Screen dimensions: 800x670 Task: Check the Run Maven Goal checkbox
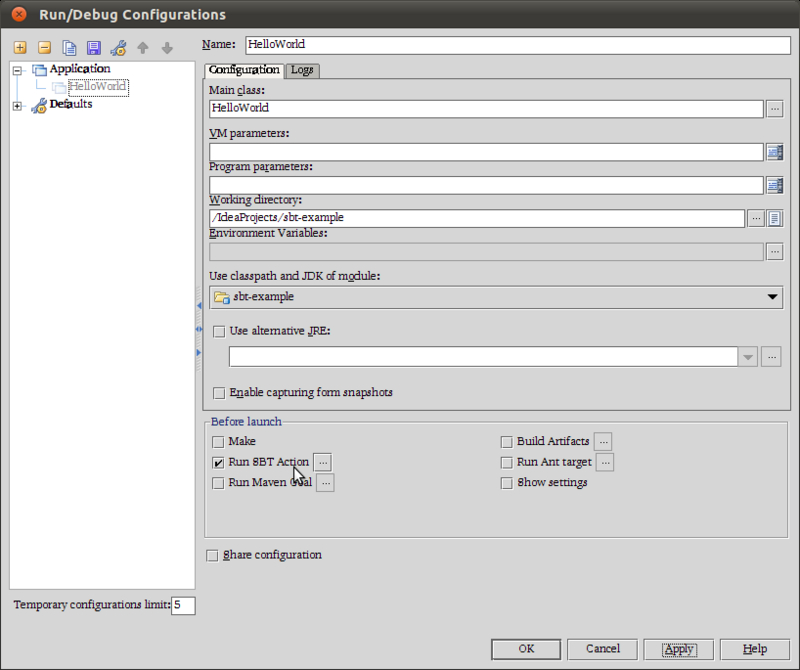pyautogui.click(x=218, y=483)
